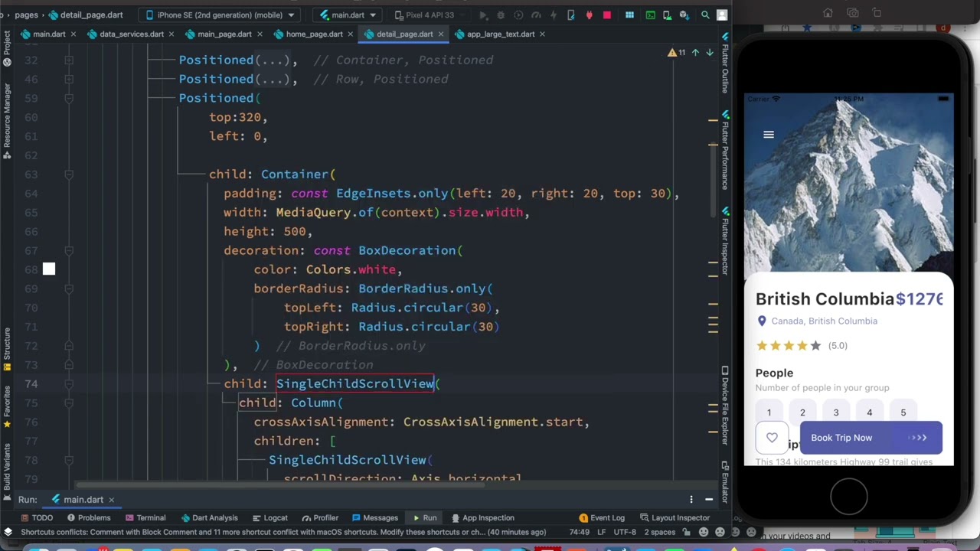
Task: Expand folded Positioned on line 32
Action: tap(69, 60)
